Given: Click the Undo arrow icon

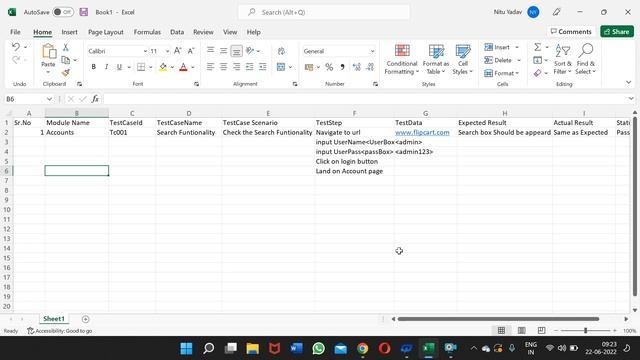Looking at the screenshot, I should (16, 47).
